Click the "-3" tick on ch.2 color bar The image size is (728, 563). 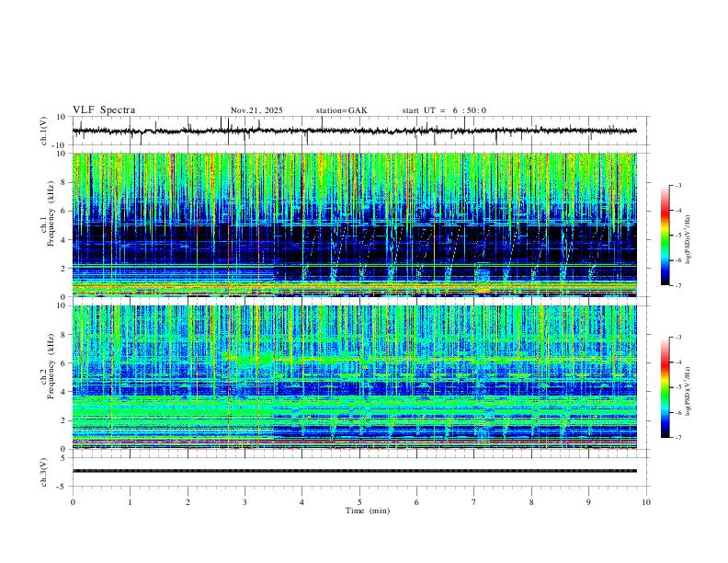(x=677, y=338)
